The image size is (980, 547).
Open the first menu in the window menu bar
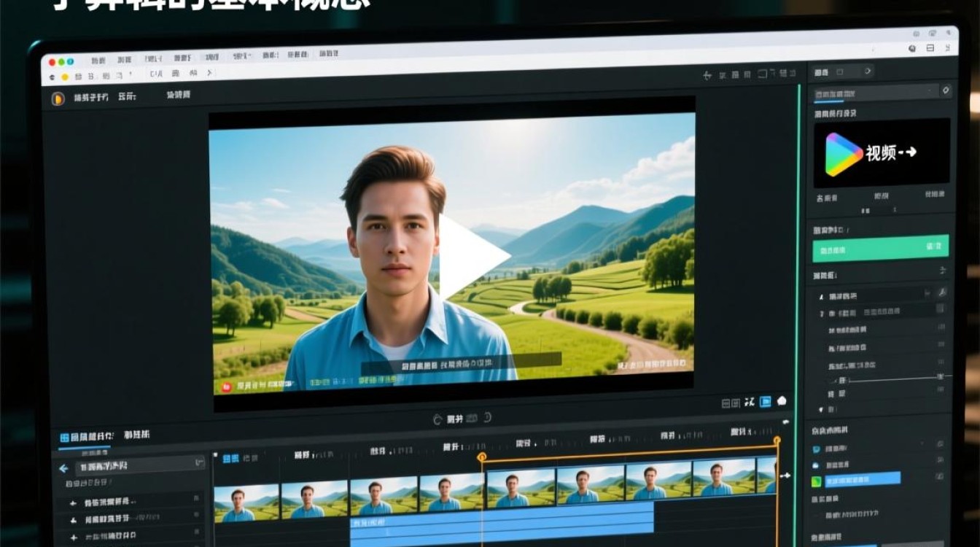[98, 61]
